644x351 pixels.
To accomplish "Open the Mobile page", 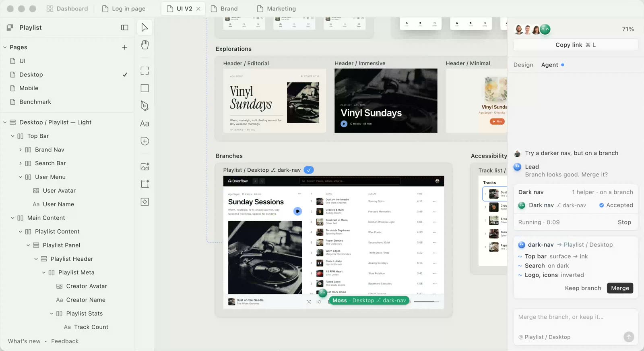I will (29, 88).
